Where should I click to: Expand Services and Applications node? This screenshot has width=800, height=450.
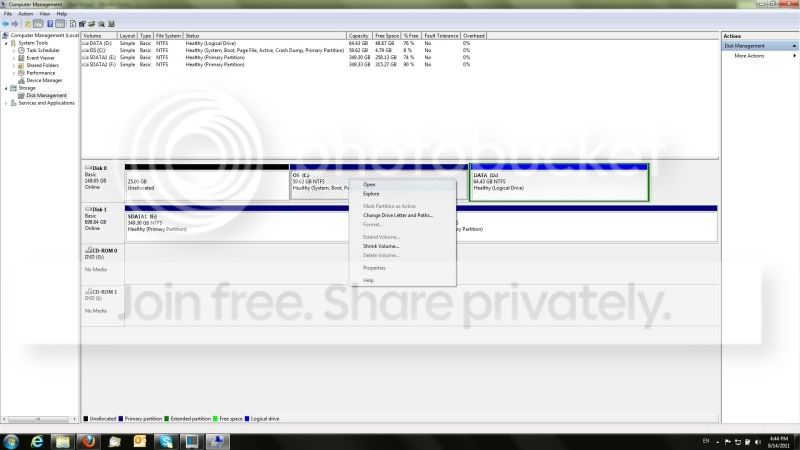click(x=6, y=103)
